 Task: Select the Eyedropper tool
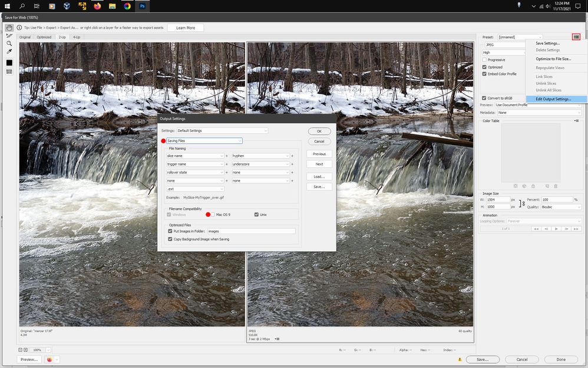[9, 52]
